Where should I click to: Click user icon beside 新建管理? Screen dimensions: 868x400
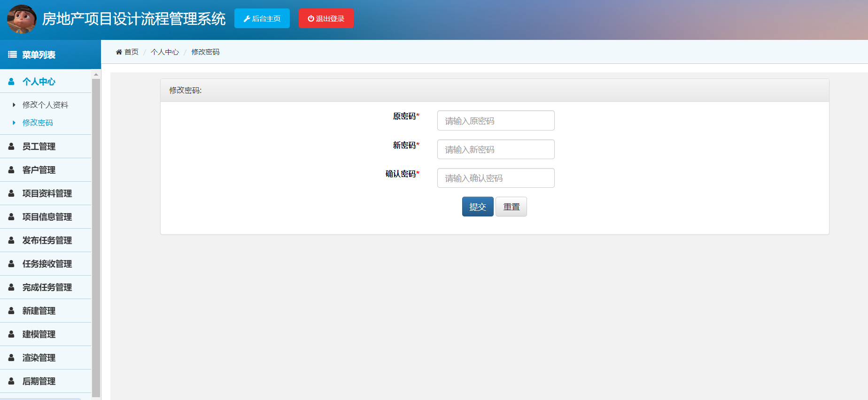(11, 311)
